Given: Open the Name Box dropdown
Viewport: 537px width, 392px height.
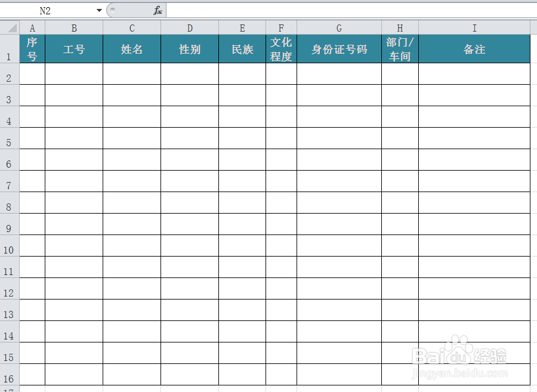Looking at the screenshot, I should tap(99, 10).
